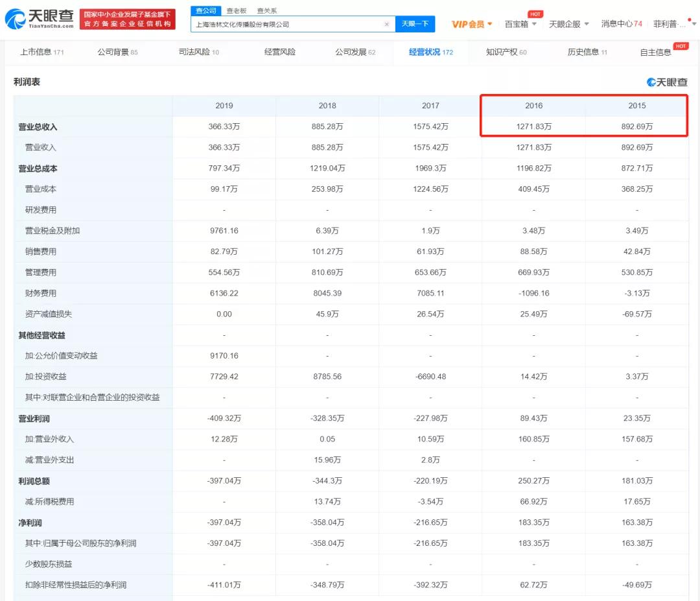Open the 公司发展 62 tab
The width and height of the screenshot is (700, 601).
pyautogui.click(x=355, y=52)
